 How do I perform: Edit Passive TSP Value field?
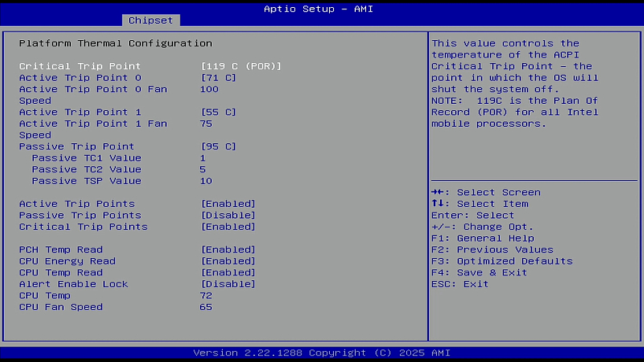click(x=205, y=181)
